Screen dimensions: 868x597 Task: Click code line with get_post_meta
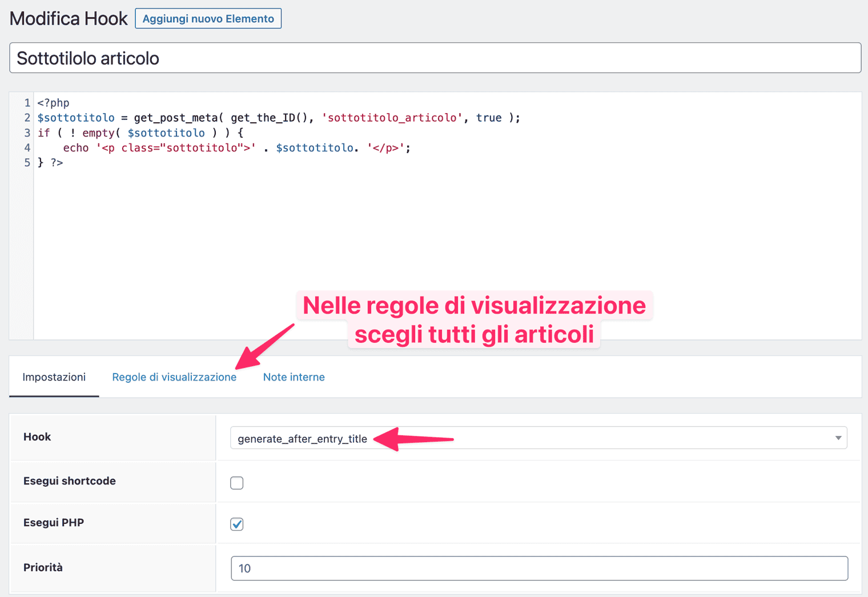[279, 118]
